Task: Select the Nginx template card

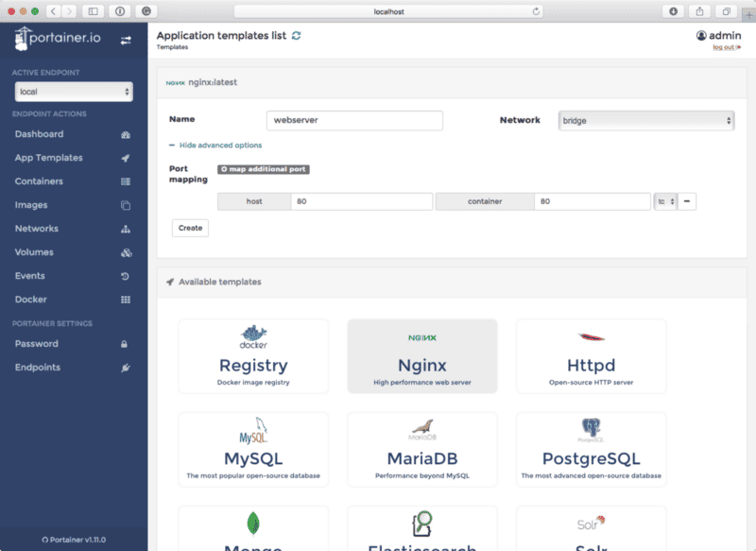Action: click(x=421, y=354)
